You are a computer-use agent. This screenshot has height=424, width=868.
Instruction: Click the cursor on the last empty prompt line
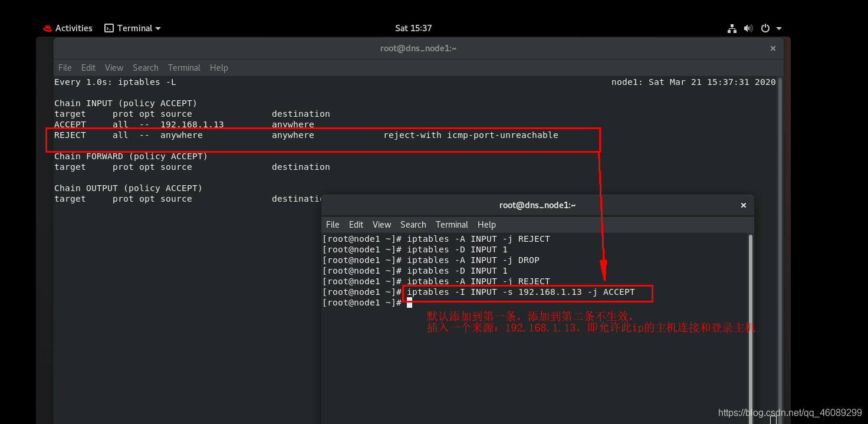pyautogui.click(x=409, y=303)
